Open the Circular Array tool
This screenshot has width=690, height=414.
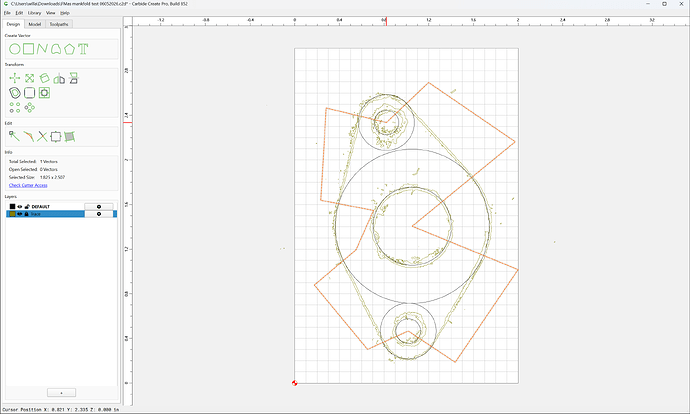coord(29,107)
